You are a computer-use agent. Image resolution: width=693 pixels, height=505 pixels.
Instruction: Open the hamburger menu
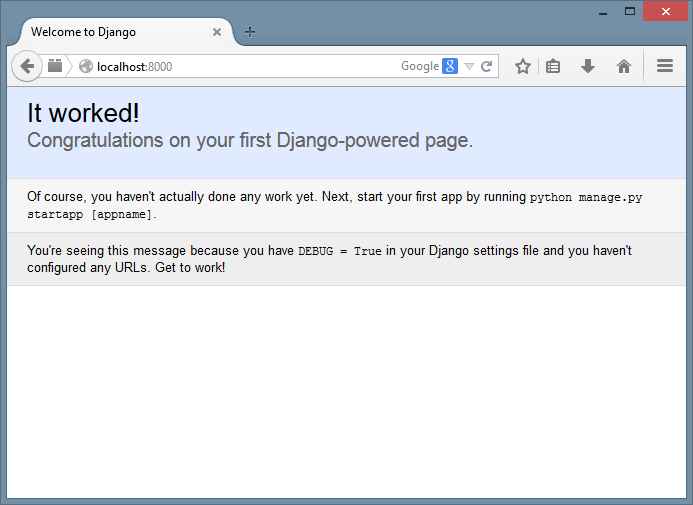(x=665, y=66)
